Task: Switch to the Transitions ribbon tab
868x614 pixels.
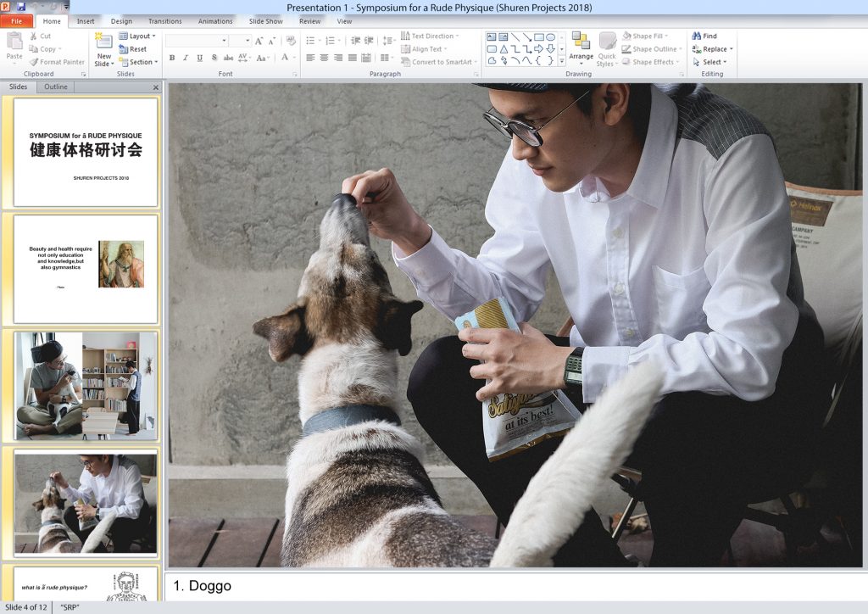Action: point(164,21)
